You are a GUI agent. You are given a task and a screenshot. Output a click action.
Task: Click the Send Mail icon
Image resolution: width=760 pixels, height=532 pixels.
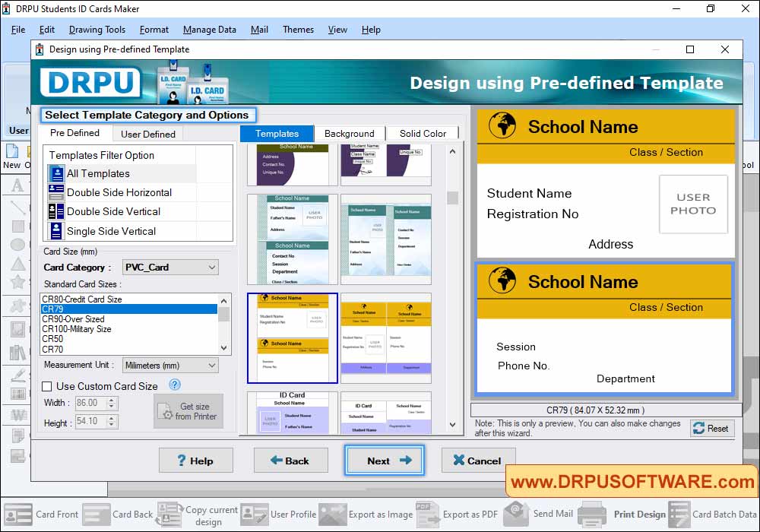tap(517, 514)
